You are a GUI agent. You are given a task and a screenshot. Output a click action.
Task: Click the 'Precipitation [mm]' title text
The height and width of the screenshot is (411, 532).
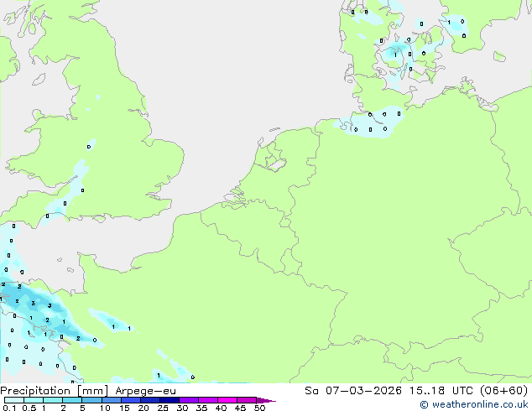coord(55,391)
